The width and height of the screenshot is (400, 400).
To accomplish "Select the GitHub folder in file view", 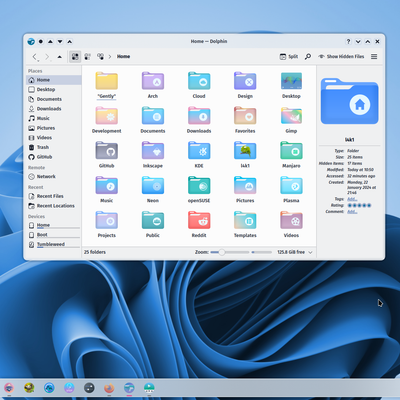I will 107,150.
